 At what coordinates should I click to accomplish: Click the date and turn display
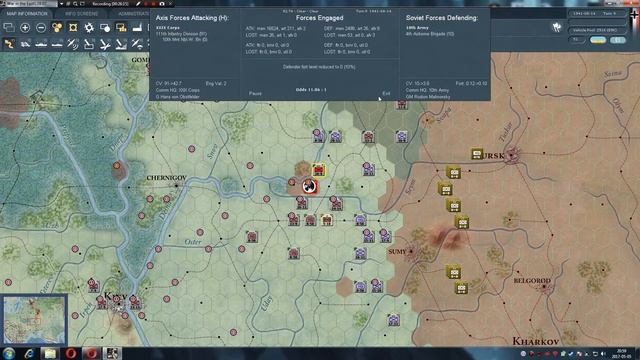[x=597, y=13]
